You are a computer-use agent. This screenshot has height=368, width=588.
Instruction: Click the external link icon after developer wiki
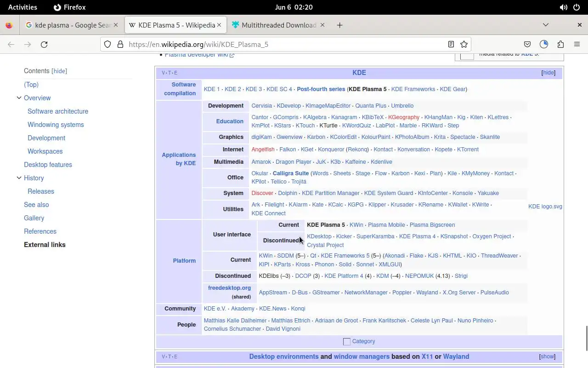click(x=232, y=55)
